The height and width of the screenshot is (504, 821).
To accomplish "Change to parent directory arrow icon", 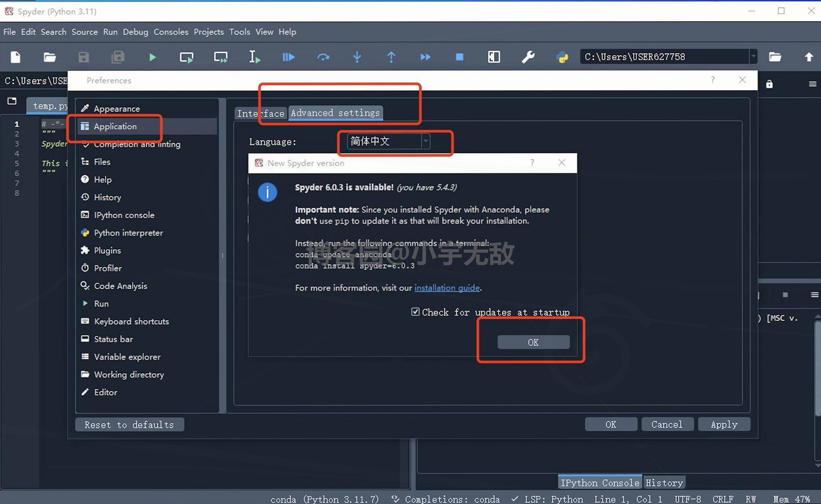I will tap(809, 57).
